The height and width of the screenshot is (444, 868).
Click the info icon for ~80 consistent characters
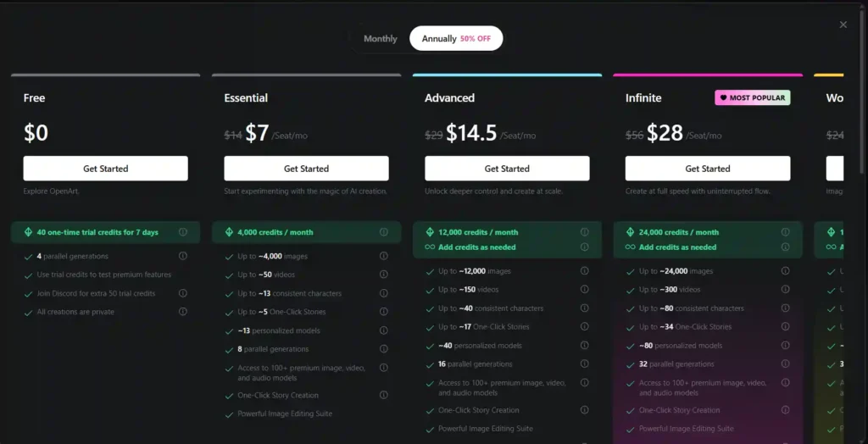[785, 308]
